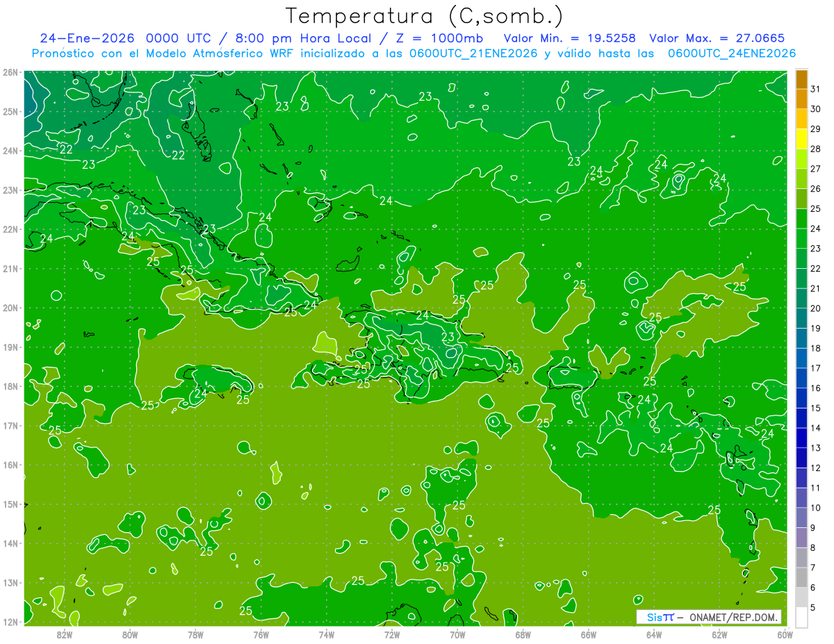Click the colorbar scale value 28
Image resolution: width=834 pixels, height=644 pixels.
[815, 149]
